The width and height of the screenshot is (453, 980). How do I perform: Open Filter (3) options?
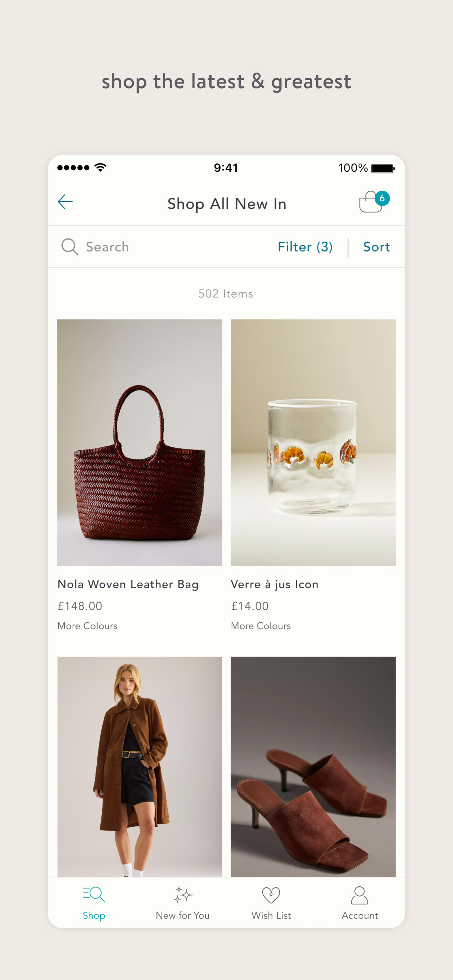pyautogui.click(x=305, y=247)
